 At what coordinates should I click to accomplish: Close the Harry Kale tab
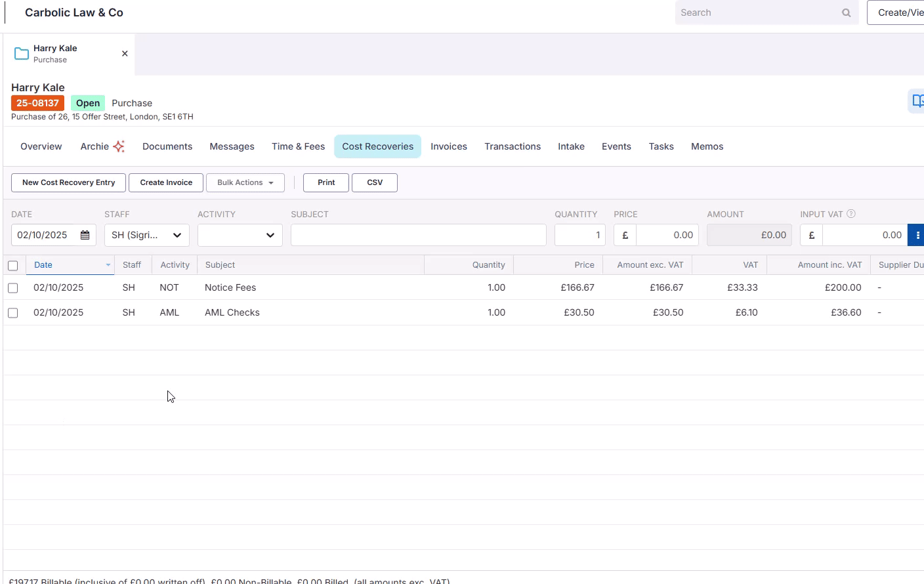pyautogui.click(x=125, y=54)
